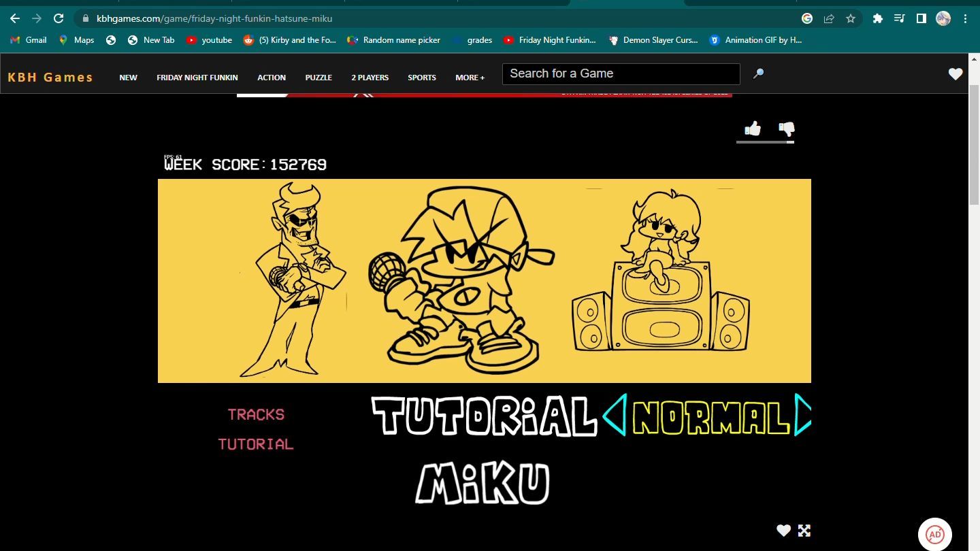Screen dimensions: 980x551
Task: Go to KBH Games home logo
Action: 50,77
